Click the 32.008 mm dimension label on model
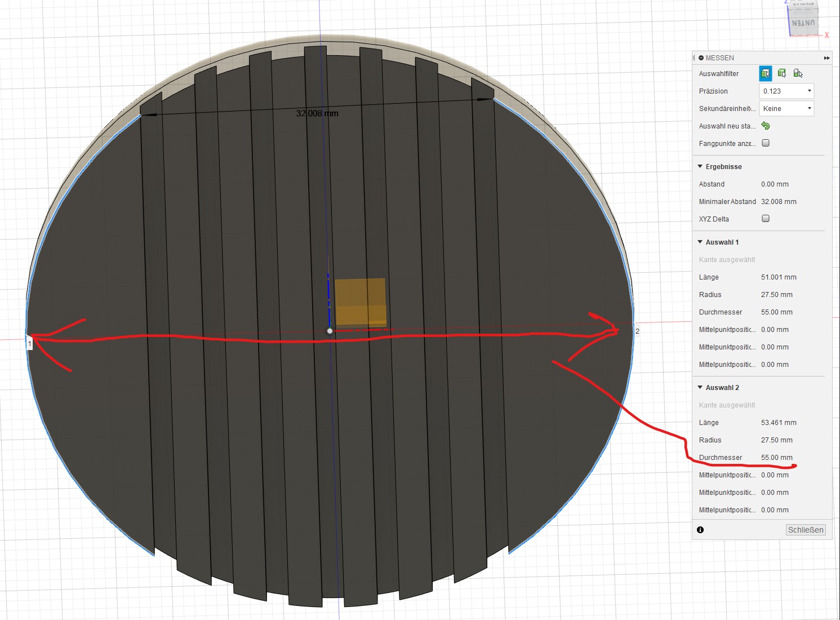 [x=317, y=113]
